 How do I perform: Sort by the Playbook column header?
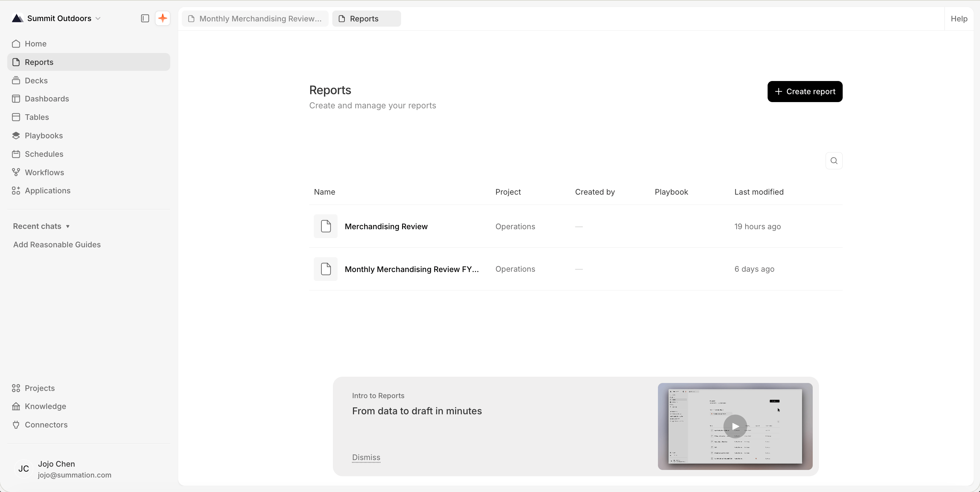click(671, 192)
